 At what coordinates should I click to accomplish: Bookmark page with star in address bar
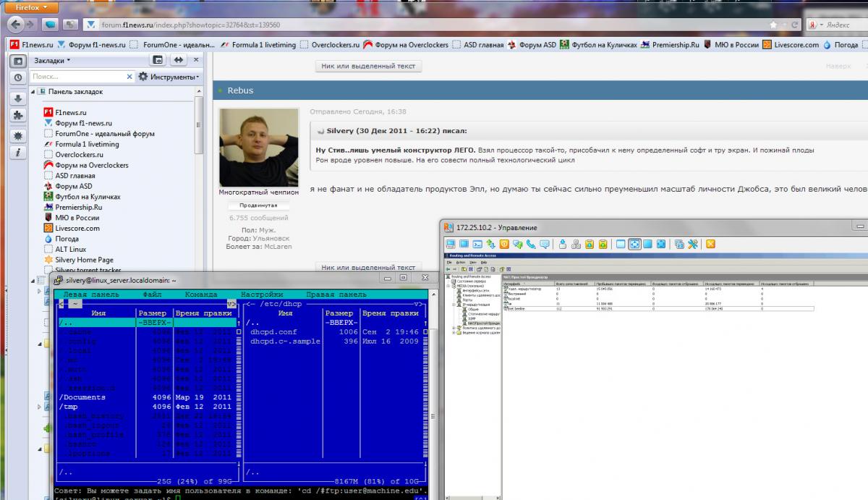point(775,25)
